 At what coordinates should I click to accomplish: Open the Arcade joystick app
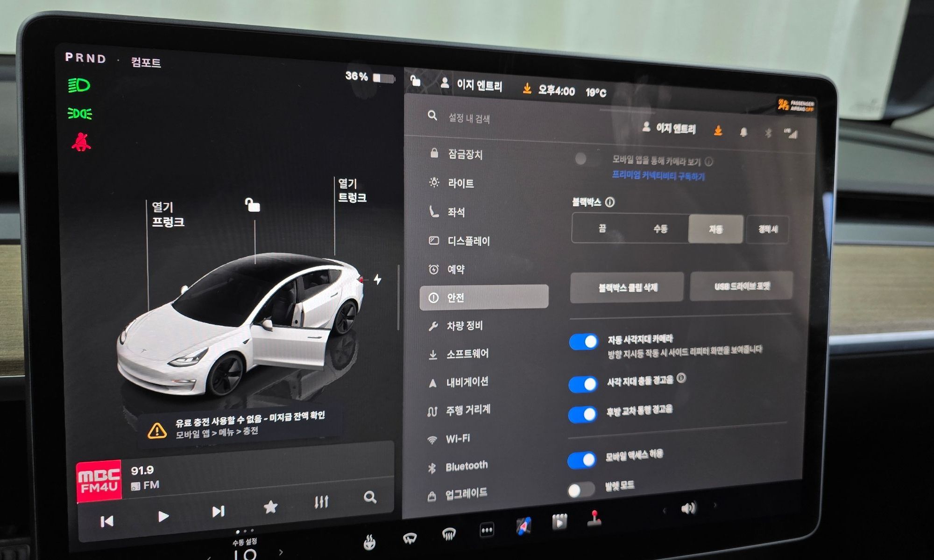click(x=594, y=518)
